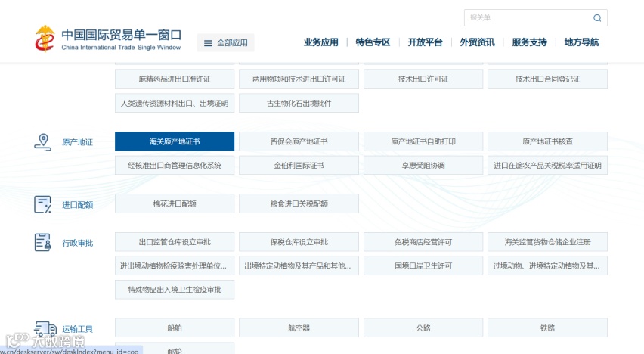
Task: Select 粮食进口关税配额
Action: (x=299, y=203)
